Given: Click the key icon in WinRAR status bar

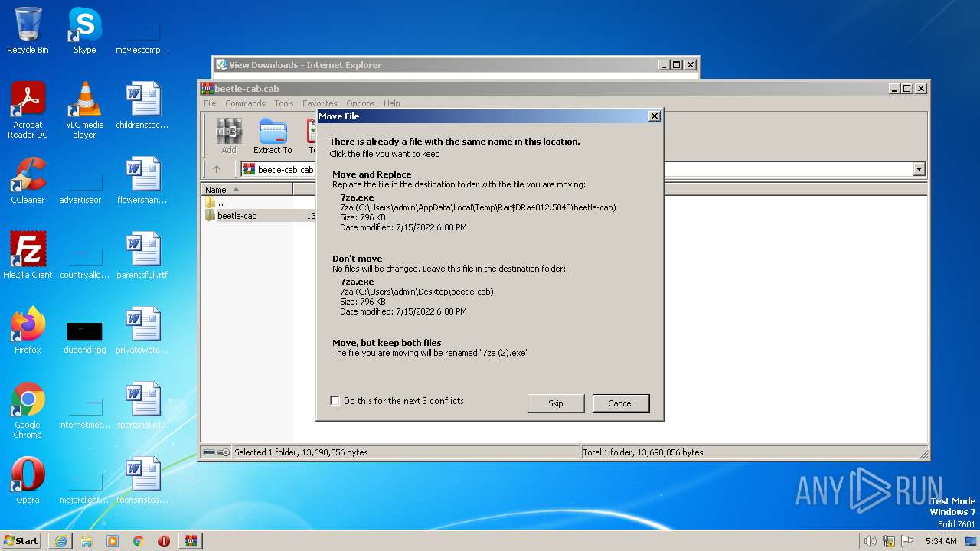Looking at the screenshot, I should tap(224, 452).
